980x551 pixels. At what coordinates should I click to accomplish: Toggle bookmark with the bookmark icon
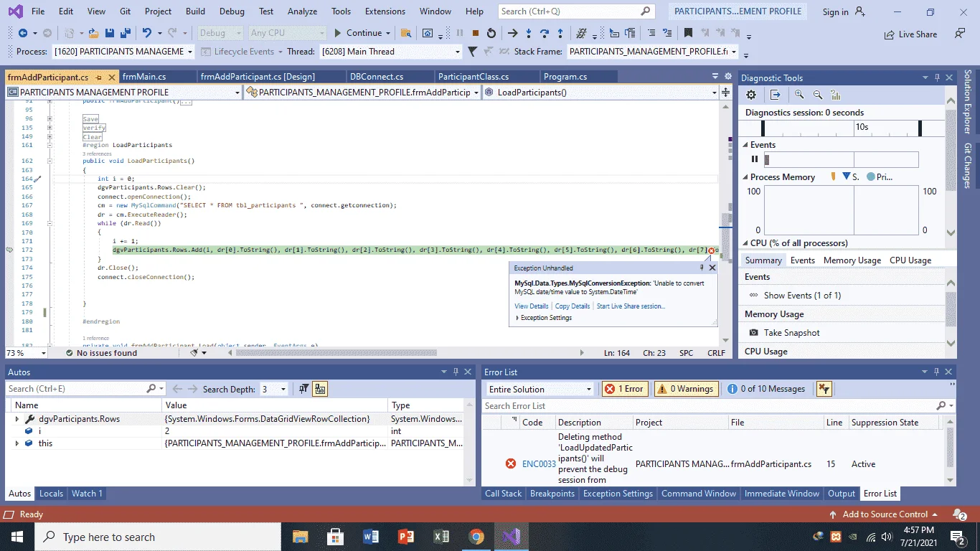[x=688, y=33]
